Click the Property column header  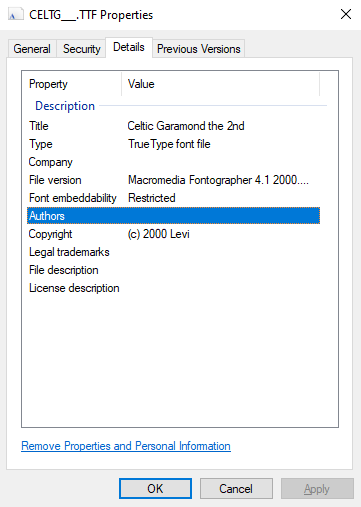72,84
